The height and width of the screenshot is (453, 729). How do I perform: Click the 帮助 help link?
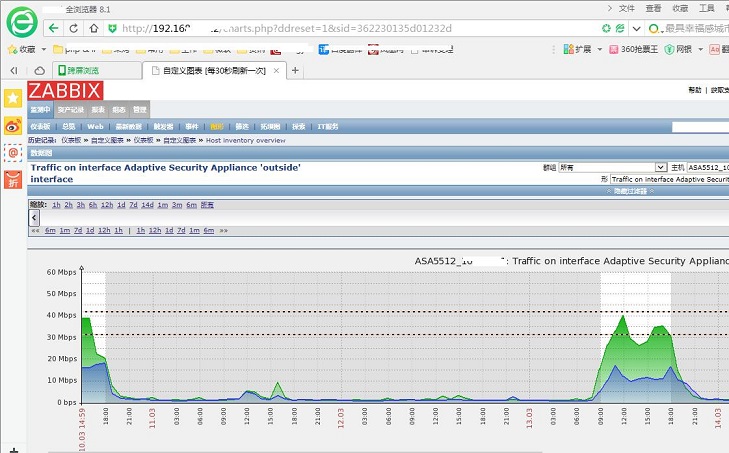coord(695,91)
